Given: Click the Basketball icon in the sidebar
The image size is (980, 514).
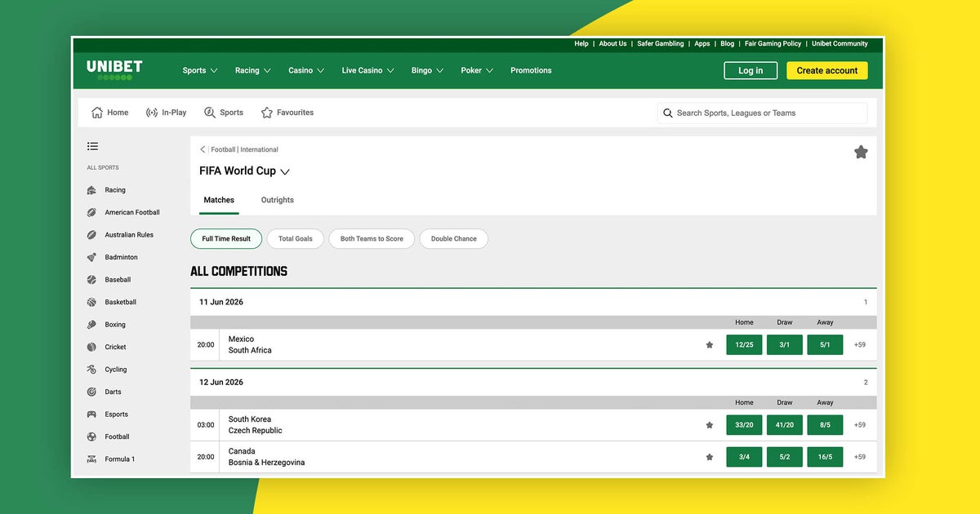Looking at the screenshot, I should [91, 302].
